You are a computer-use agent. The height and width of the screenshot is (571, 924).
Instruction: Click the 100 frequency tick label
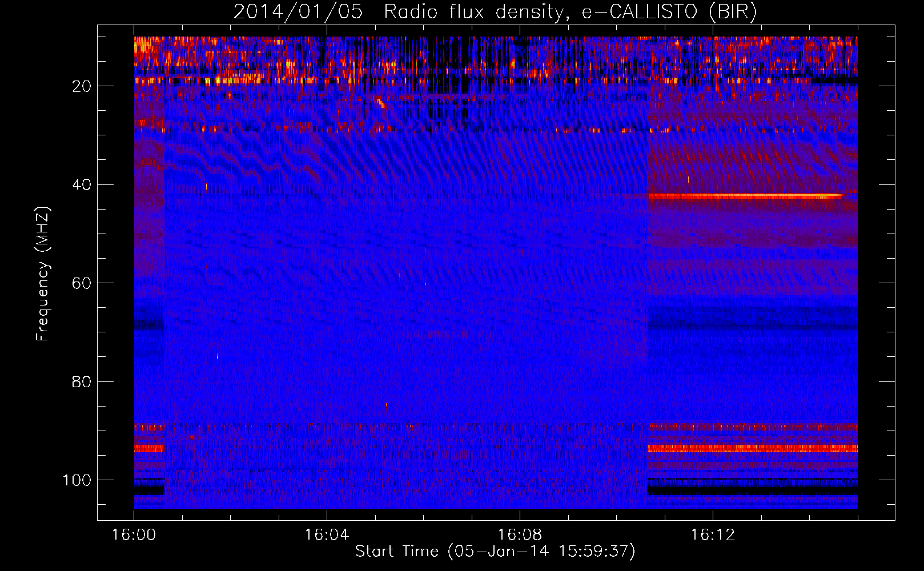coord(77,480)
